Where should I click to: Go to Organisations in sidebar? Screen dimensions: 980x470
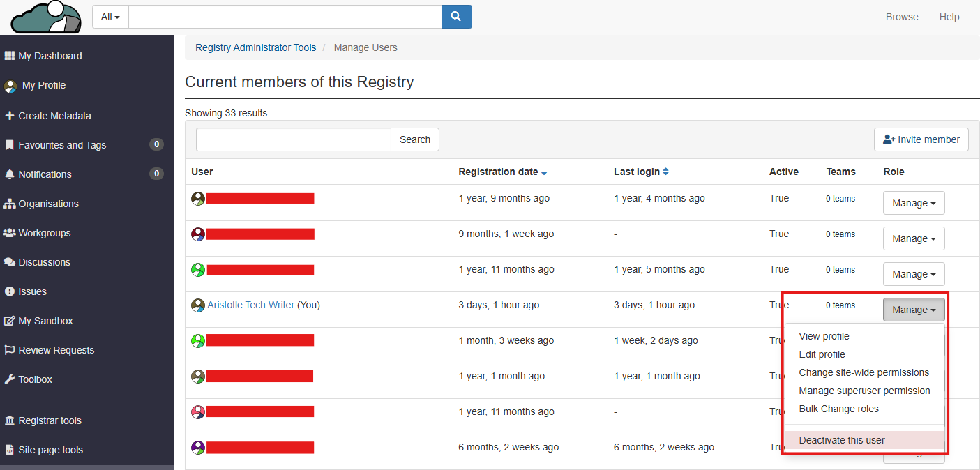(48, 204)
